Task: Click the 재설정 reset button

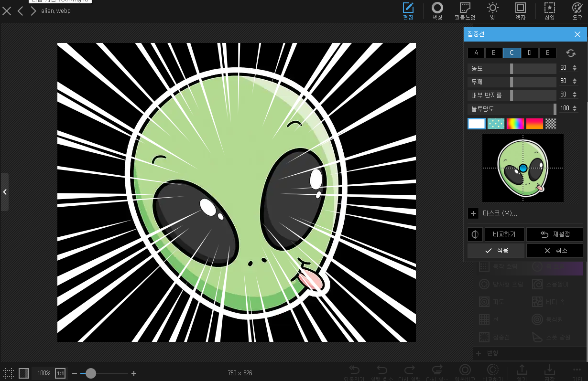Action: coord(555,234)
